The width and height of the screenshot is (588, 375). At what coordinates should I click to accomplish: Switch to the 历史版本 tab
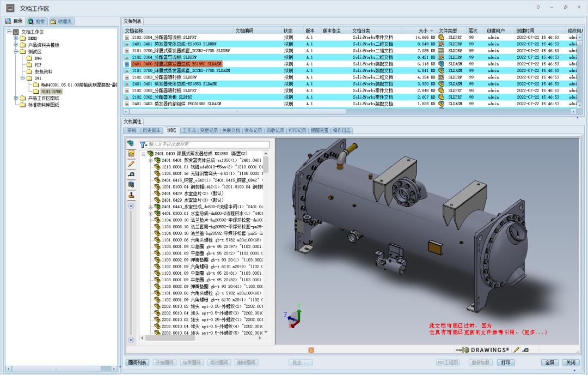pos(151,130)
